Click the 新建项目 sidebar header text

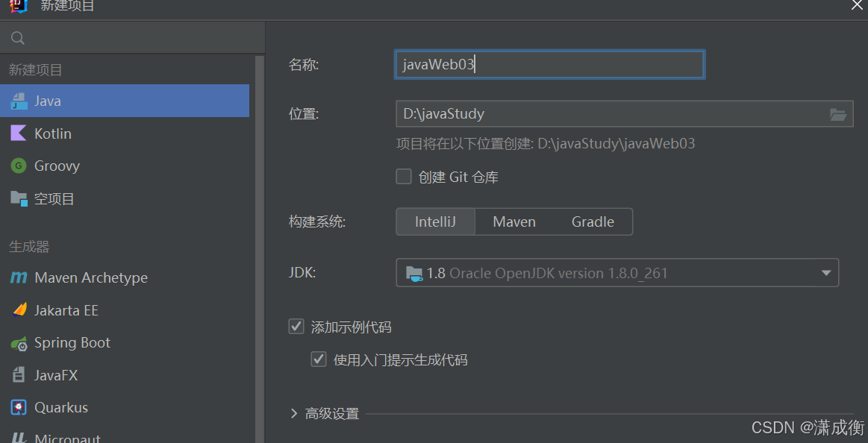[x=35, y=69]
